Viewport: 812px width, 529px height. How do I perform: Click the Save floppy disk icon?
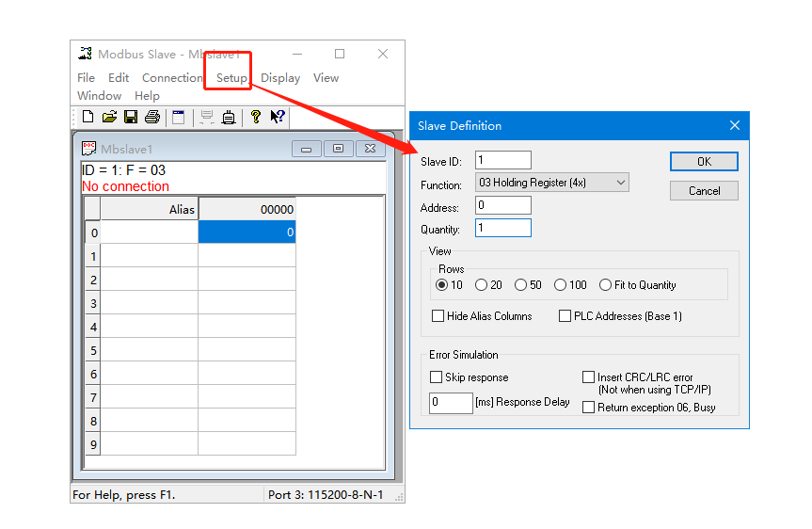(x=131, y=117)
